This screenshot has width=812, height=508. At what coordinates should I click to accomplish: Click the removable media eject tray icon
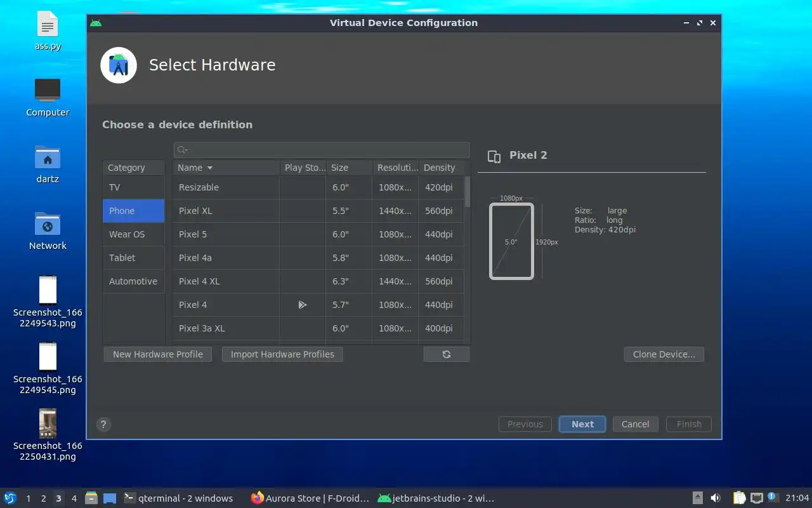click(x=697, y=498)
